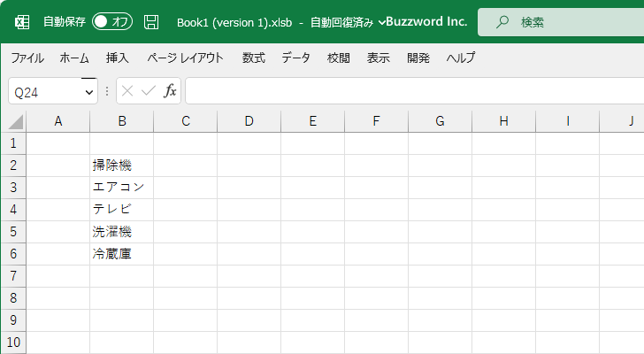Click the cancel X formula icon

click(x=127, y=91)
